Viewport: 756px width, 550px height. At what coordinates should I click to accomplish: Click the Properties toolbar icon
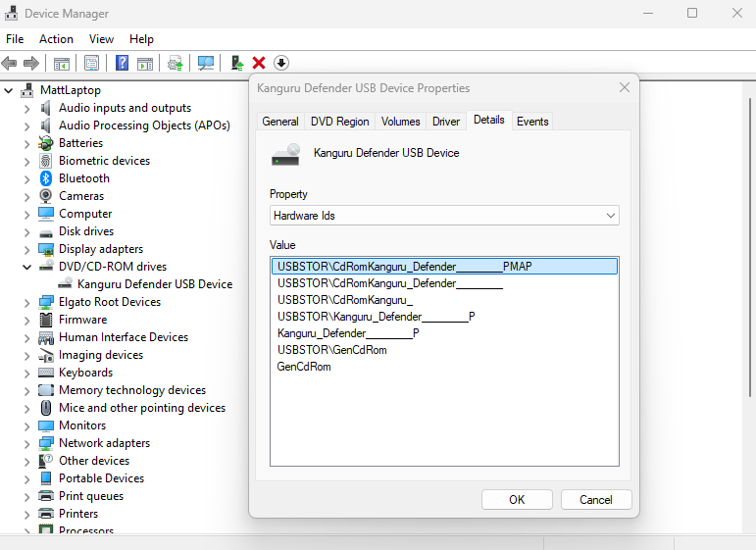(x=91, y=63)
